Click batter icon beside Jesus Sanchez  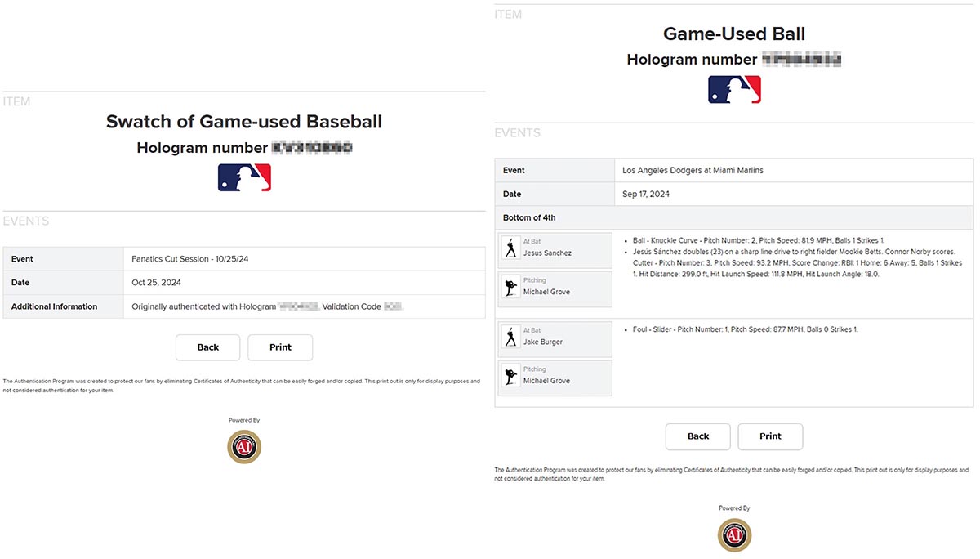coord(511,248)
